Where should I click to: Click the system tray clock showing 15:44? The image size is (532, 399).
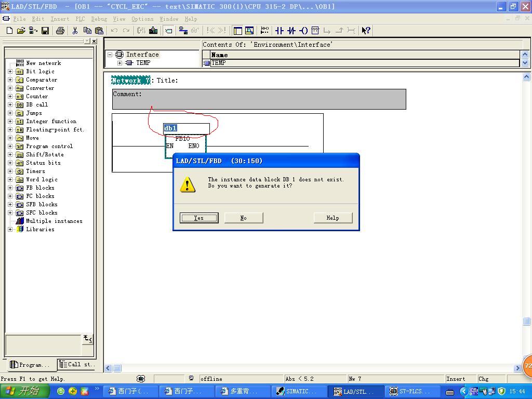pos(517,391)
